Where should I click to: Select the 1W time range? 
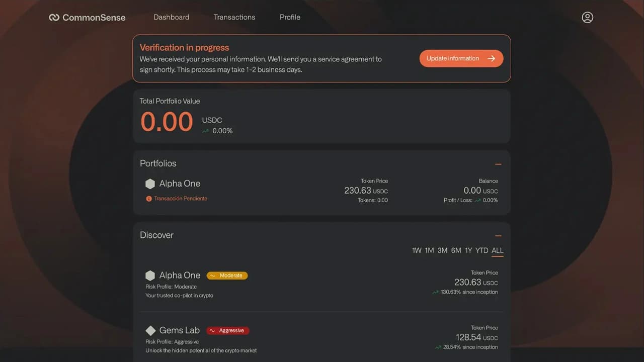click(x=417, y=250)
